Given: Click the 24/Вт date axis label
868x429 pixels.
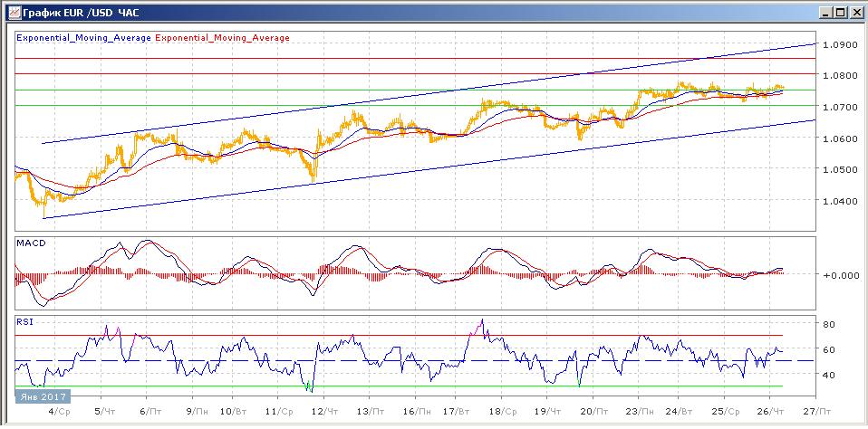Looking at the screenshot, I should tap(680, 412).
